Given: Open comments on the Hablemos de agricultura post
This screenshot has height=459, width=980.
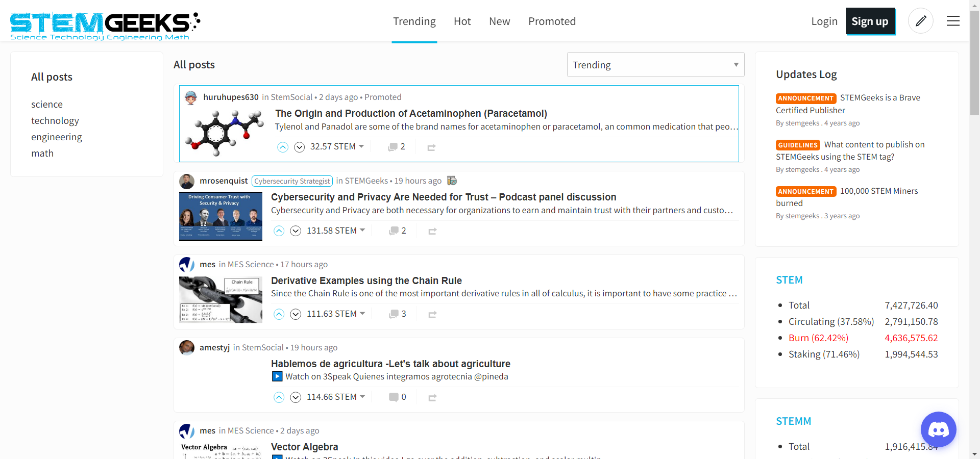Looking at the screenshot, I should pos(398,397).
